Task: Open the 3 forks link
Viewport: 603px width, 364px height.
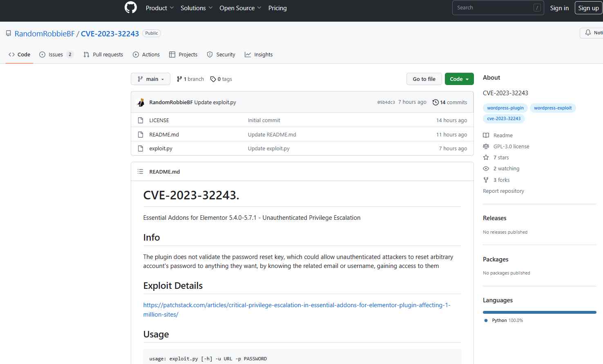Action: [501, 180]
